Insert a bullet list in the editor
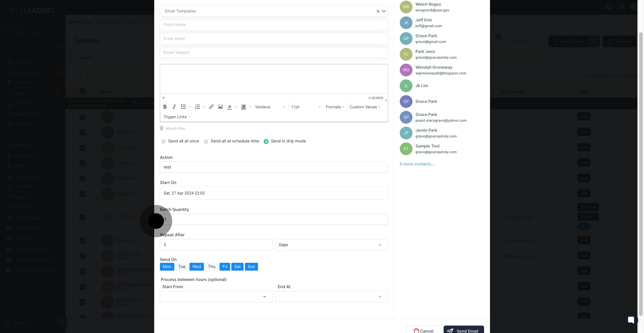The height and width of the screenshot is (333, 644). pos(184,107)
